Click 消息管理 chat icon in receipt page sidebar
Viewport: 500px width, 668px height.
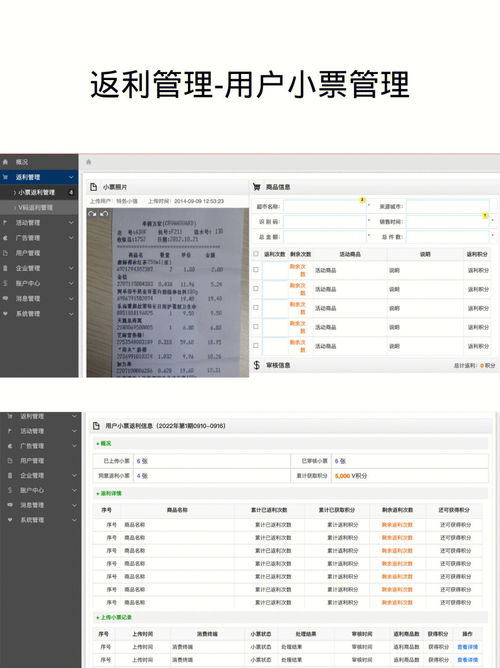(5, 299)
